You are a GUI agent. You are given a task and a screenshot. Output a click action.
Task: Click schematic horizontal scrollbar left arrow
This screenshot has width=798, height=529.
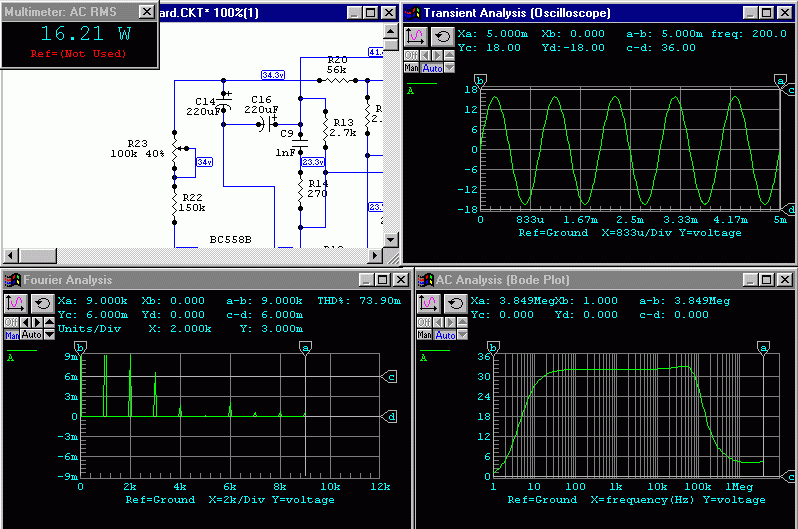pyautogui.click(x=11, y=255)
